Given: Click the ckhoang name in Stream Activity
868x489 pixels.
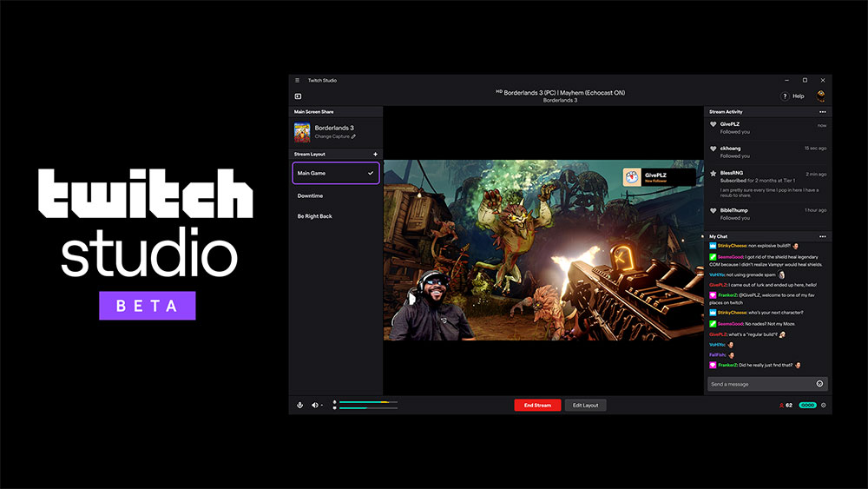Looking at the screenshot, I should [730, 149].
